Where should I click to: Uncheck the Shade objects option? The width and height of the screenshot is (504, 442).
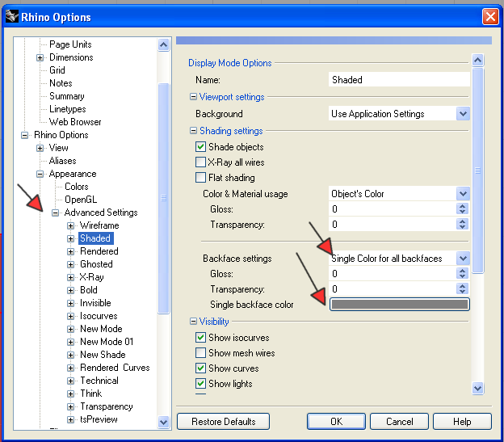point(201,147)
